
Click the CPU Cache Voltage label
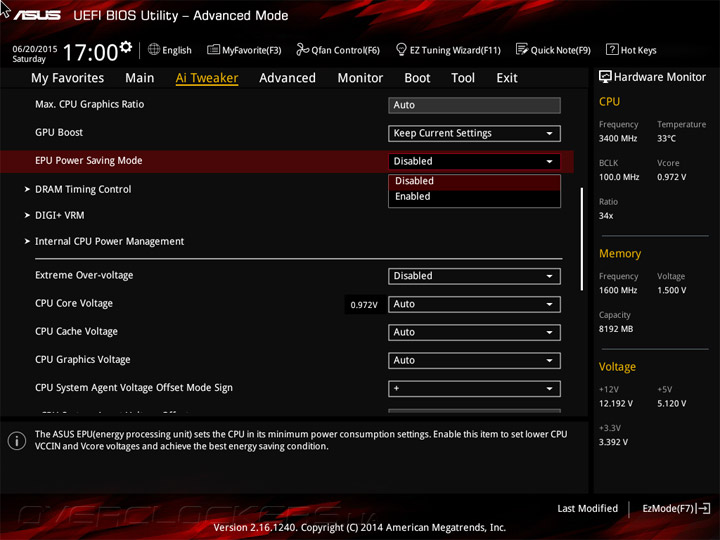pos(76,331)
